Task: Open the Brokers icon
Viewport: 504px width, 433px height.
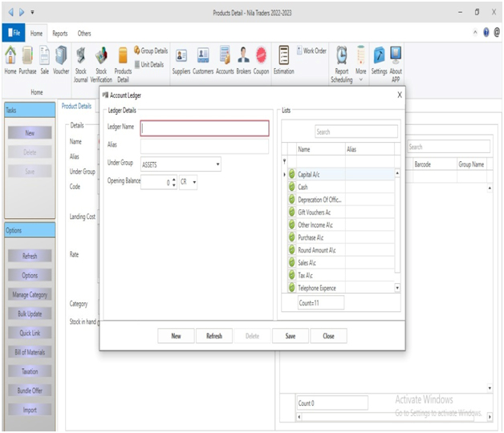Action: pyautogui.click(x=244, y=60)
